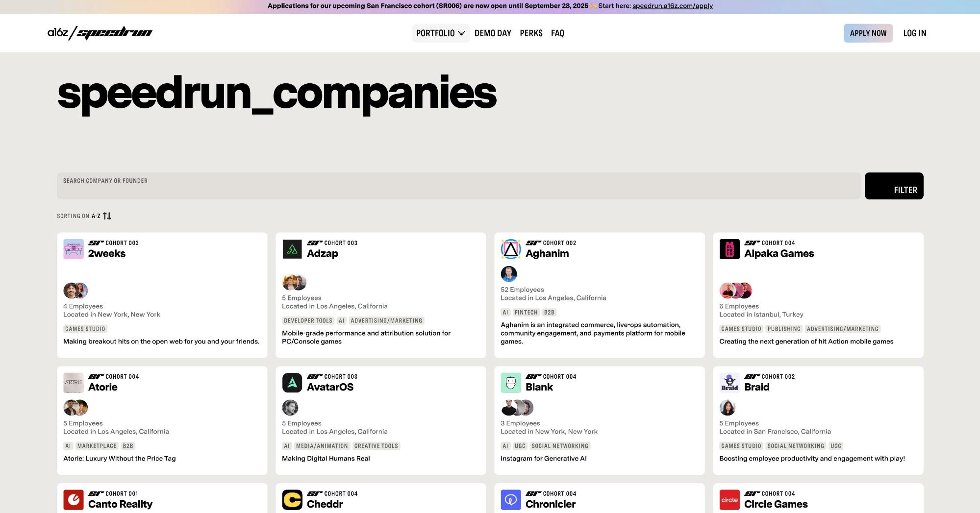
Task: Click the Braid company logo icon
Action: point(729,383)
